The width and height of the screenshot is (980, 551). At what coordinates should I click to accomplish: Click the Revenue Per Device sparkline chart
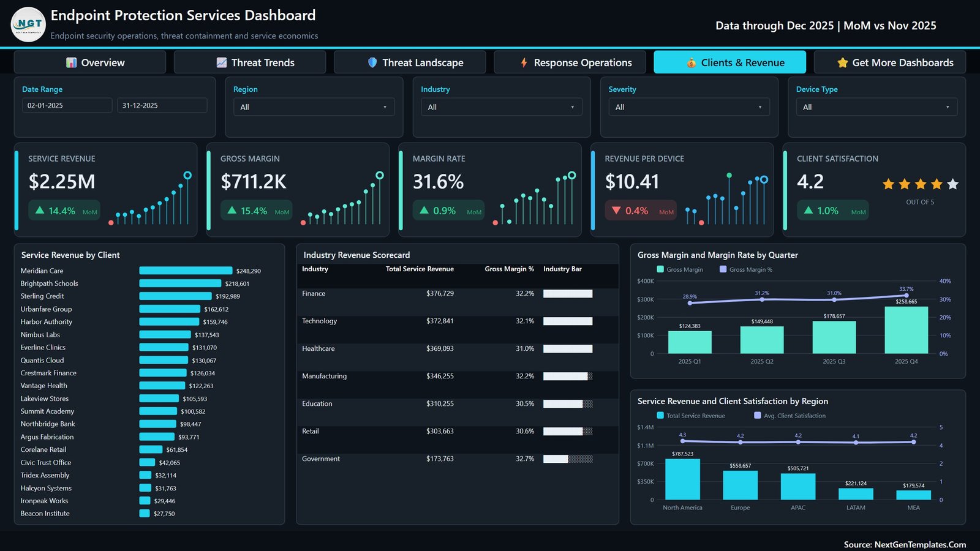726,198
